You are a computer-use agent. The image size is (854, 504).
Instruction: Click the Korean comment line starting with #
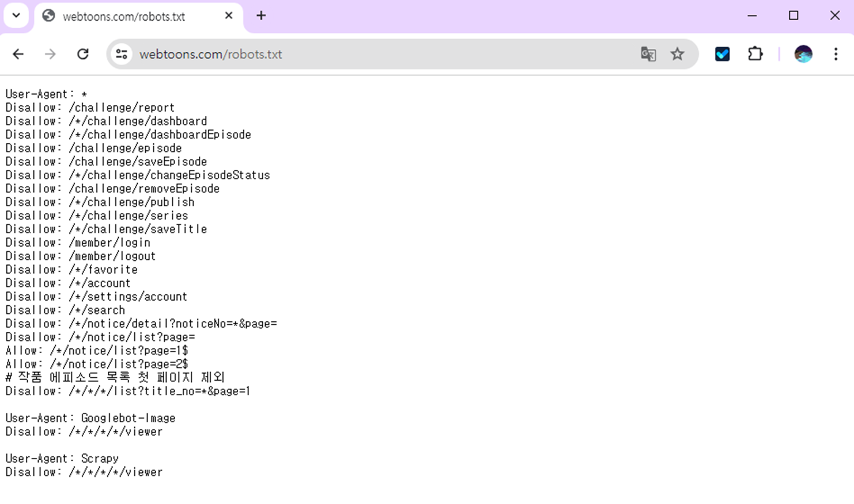point(115,377)
